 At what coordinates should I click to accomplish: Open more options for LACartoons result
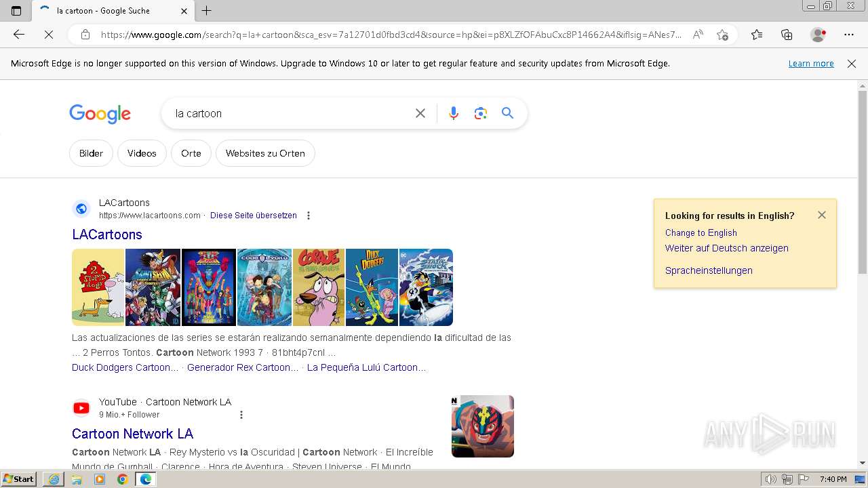[x=309, y=216]
